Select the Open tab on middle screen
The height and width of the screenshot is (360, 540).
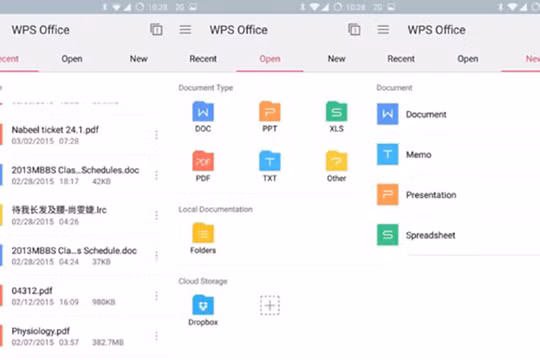pyautogui.click(x=270, y=59)
